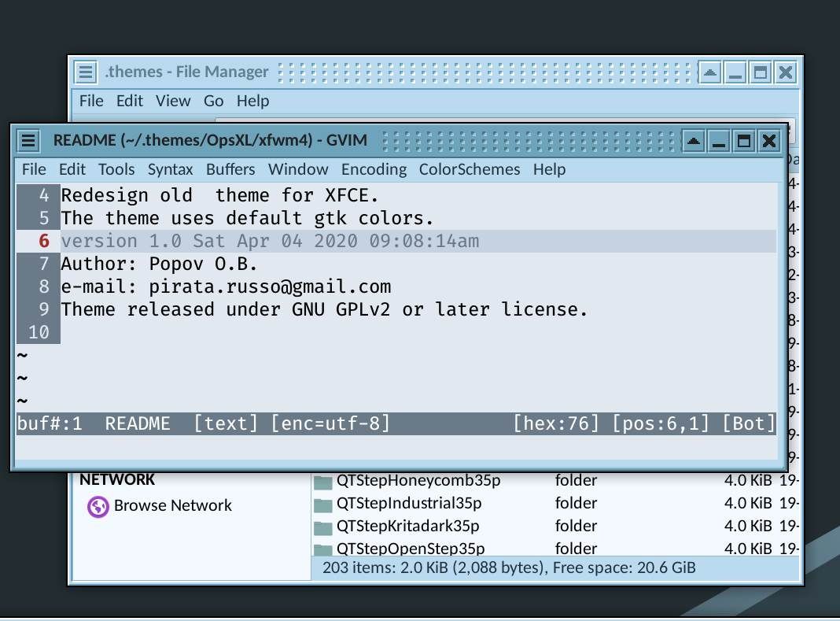840x621 pixels.
Task: Click the Browse Network globe icon
Action: click(x=98, y=506)
